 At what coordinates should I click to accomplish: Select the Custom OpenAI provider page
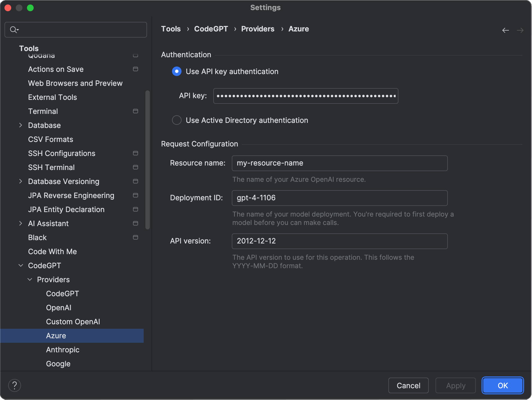[73, 322]
